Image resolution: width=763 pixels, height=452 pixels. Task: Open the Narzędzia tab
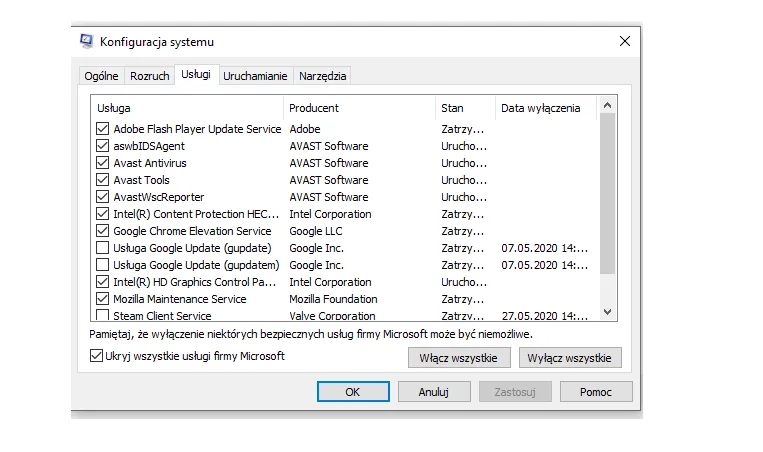[x=323, y=76]
